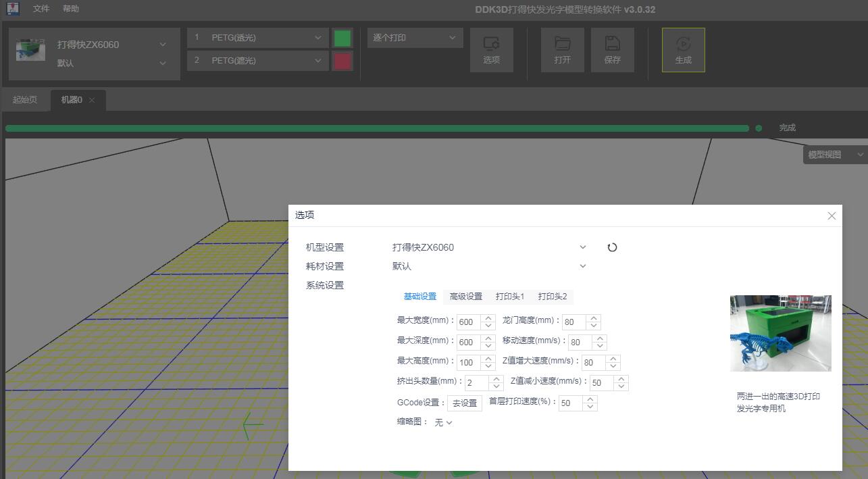This screenshot has width=868, height=479.
Task: Click the 移动速度 value field
Action: click(580, 343)
